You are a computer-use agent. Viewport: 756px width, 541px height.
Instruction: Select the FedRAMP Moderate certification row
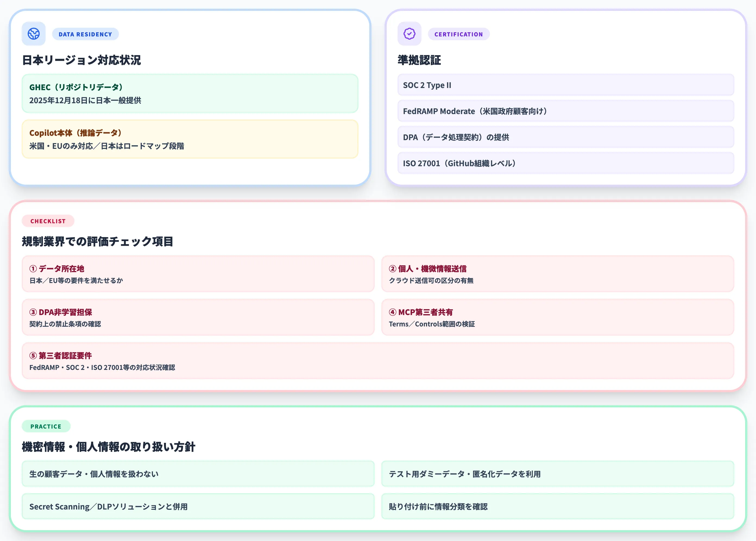pos(565,111)
